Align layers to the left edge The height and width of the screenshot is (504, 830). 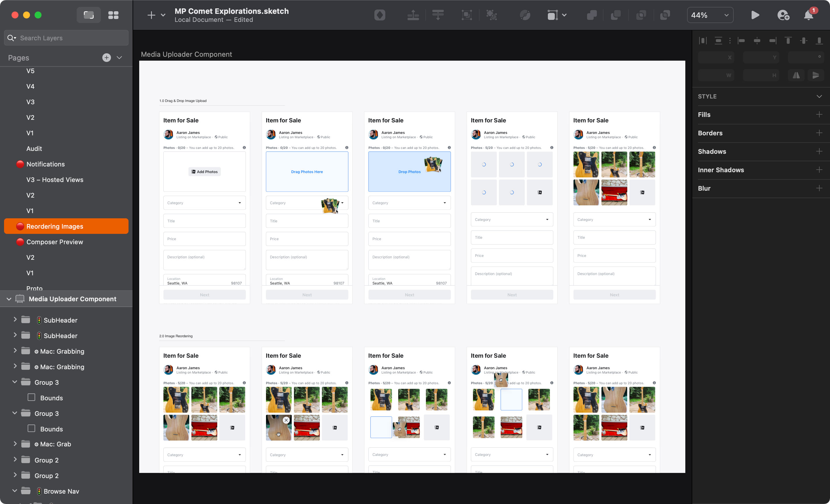point(742,40)
